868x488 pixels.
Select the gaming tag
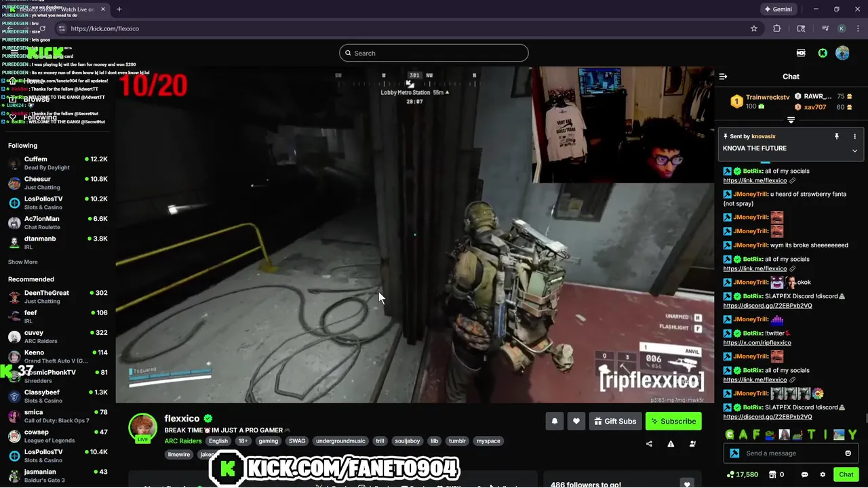click(269, 441)
